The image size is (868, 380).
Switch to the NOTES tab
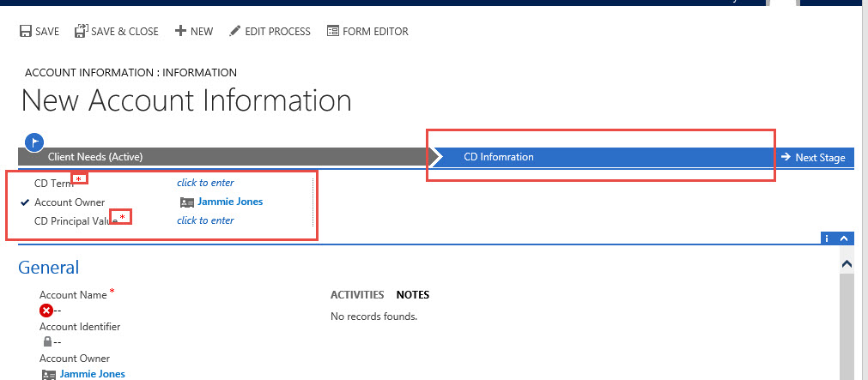click(412, 295)
